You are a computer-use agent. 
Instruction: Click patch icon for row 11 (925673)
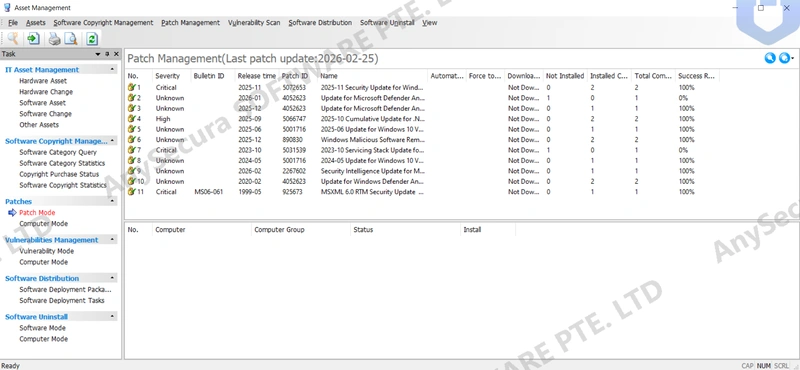[x=132, y=192]
